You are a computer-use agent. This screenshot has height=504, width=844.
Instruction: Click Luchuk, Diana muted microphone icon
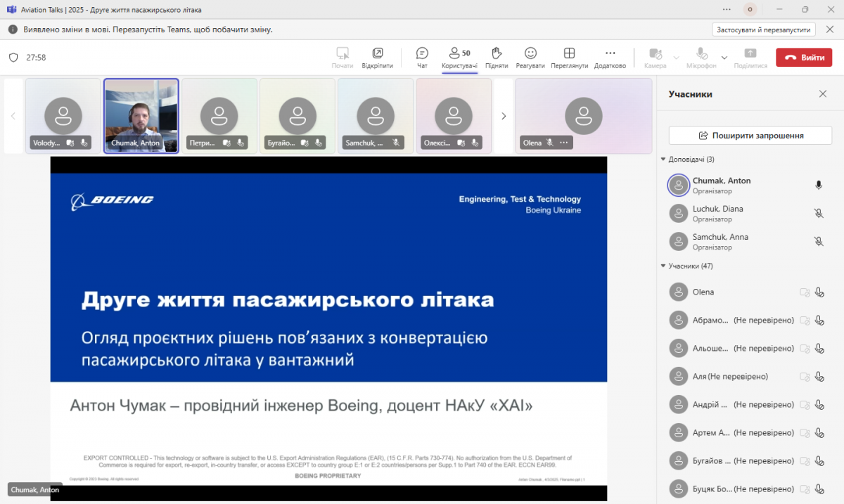tap(819, 213)
